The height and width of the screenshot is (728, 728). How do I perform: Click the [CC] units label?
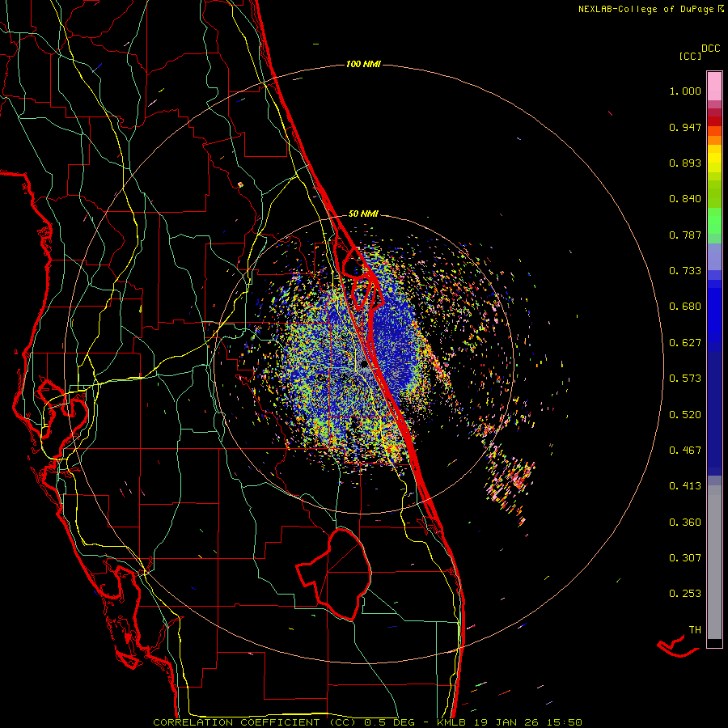pyautogui.click(x=691, y=56)
